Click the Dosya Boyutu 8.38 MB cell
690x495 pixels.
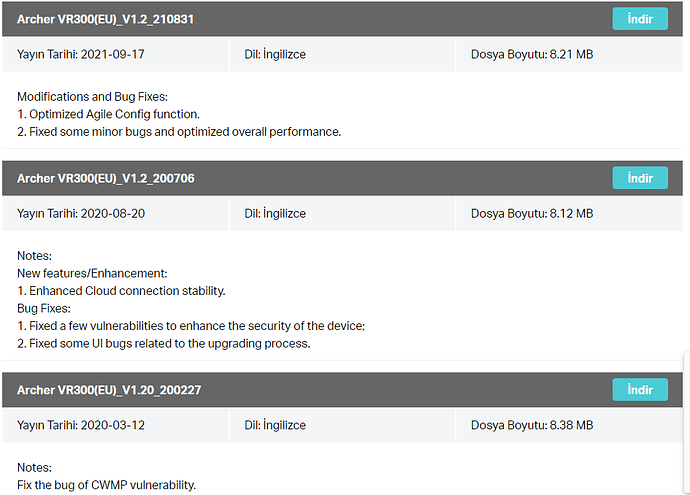569,425
